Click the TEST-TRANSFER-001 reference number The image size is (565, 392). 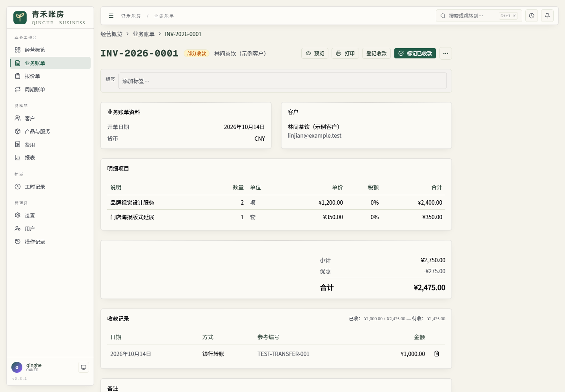click(283, 354)
